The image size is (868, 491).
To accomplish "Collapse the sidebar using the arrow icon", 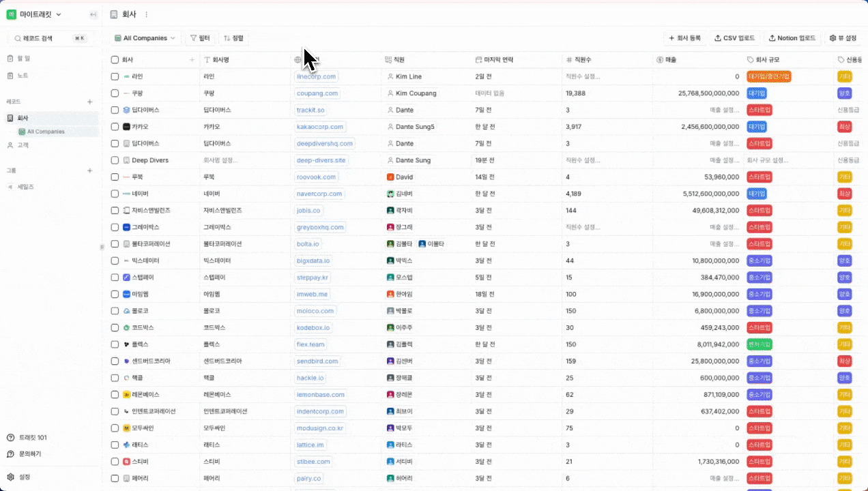I will click(x=93, y=14).
